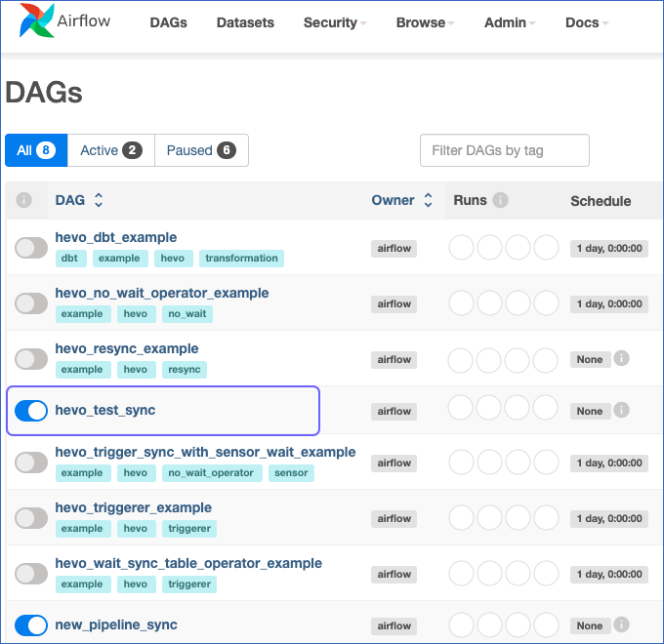664x644 pixels.
Task: Open the hevo_test_sync DAG link
Action: [x=105, y=410]
